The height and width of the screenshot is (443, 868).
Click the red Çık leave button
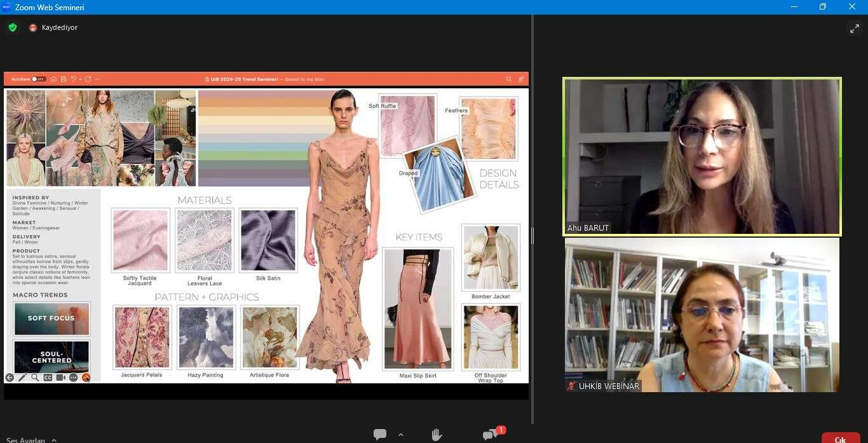pyautogui.click(x=840, y=439)
